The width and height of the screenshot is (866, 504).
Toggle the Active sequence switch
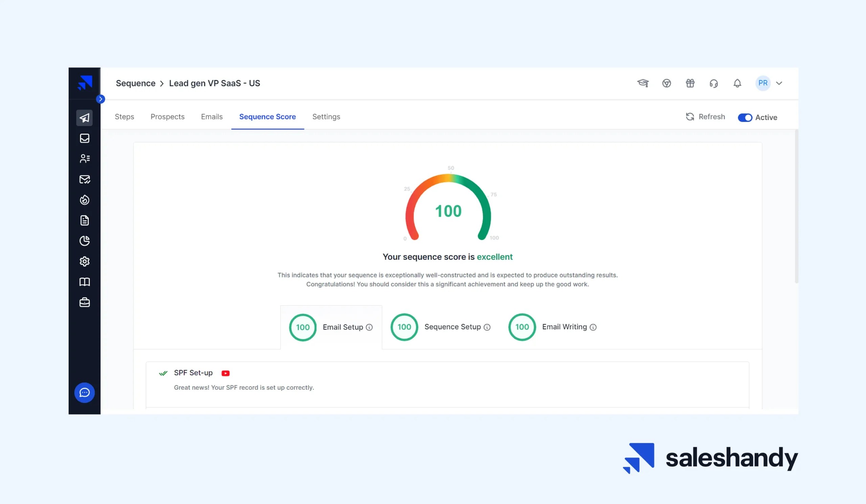pyautogui.click(x=745, y=117)
